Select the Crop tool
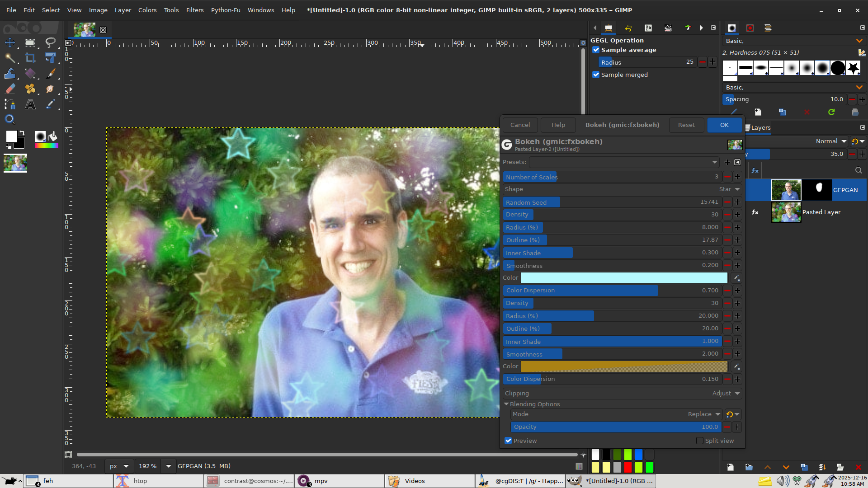This screenshot has height=488, width=868. [x=30, y=58]
